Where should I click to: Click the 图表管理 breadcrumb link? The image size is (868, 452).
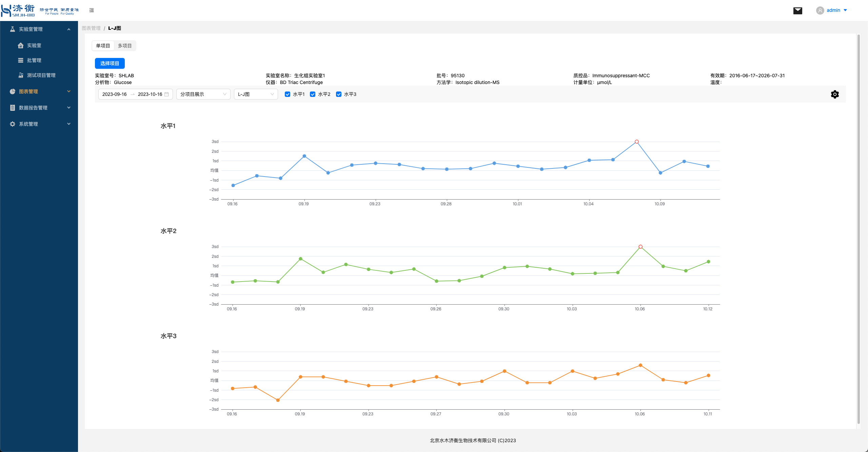(91, 28)
